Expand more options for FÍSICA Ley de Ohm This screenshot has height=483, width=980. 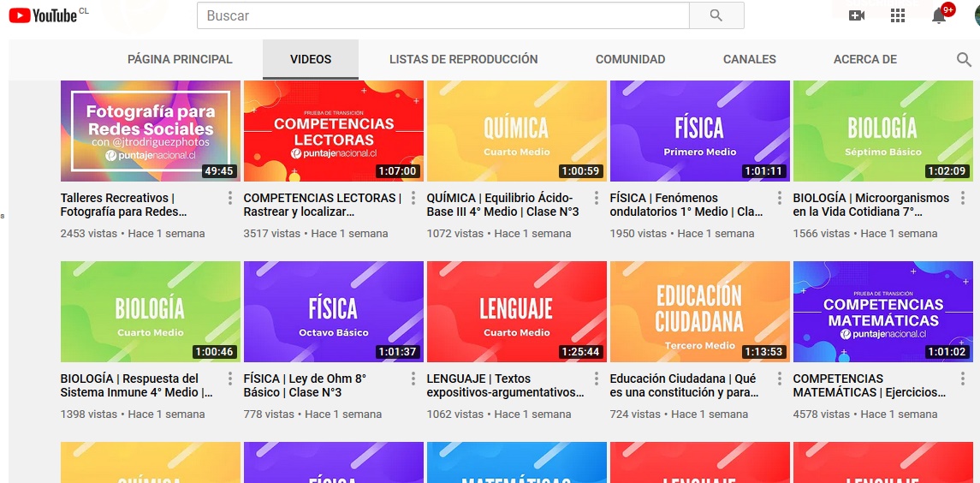pyautogui.click(x=413, y=379)
